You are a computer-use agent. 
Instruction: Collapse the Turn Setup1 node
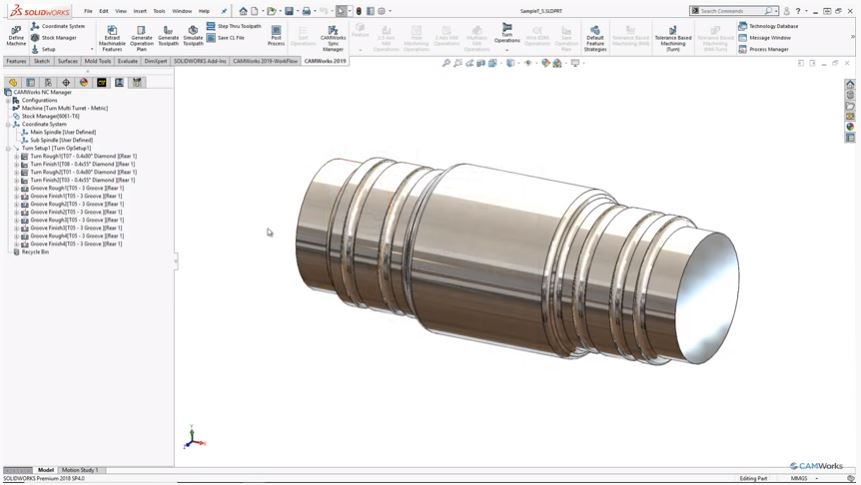pos(8,148)
